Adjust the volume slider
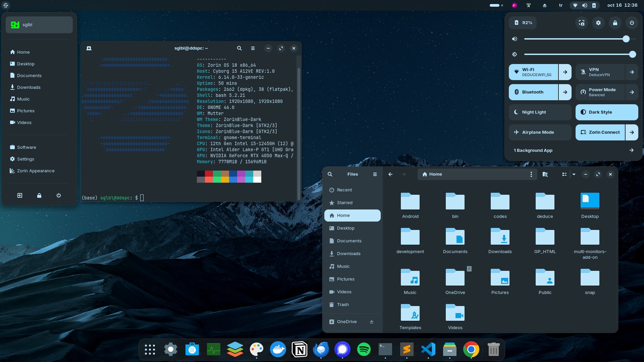 tap(580, 39)
